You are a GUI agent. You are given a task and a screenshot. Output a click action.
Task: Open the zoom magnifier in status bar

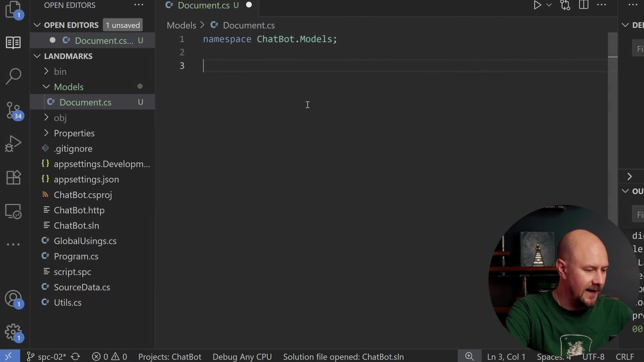click(469, 357)
